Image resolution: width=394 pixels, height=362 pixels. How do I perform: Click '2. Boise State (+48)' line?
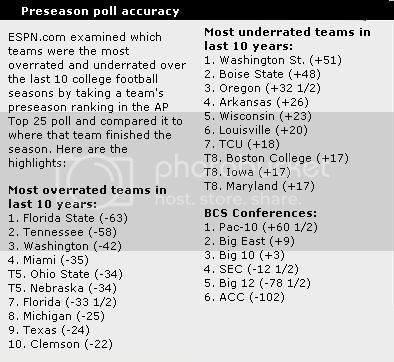(262, 74)
